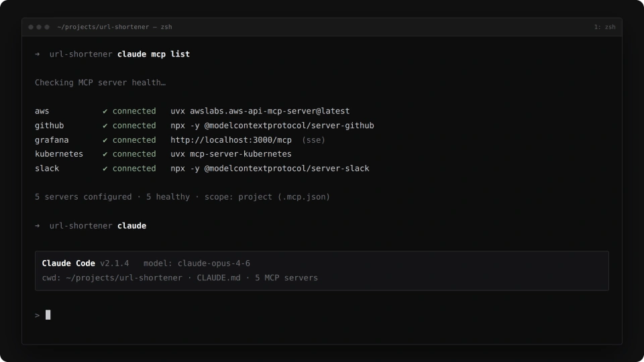Select the 'github' server name
The height and width of the screenshot is (362, 644).
pyautogui.click(x=49, y=125)
